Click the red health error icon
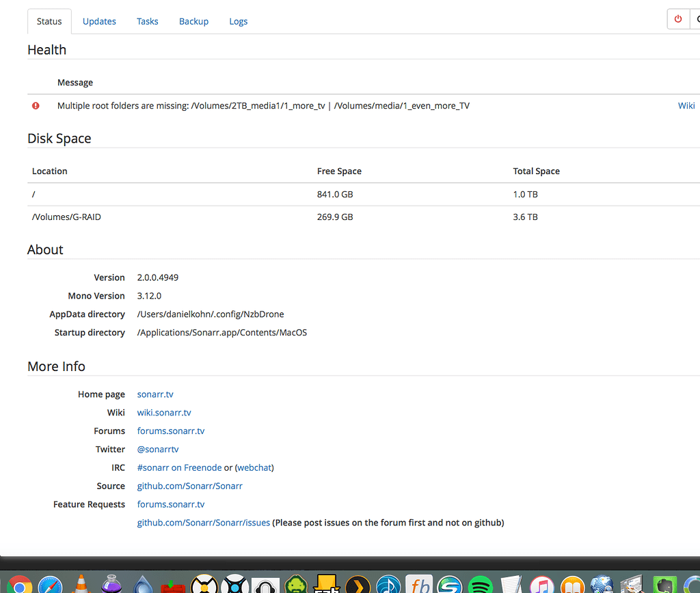The height and width of the screenshot is (593, 700). [x=36, y=106]
